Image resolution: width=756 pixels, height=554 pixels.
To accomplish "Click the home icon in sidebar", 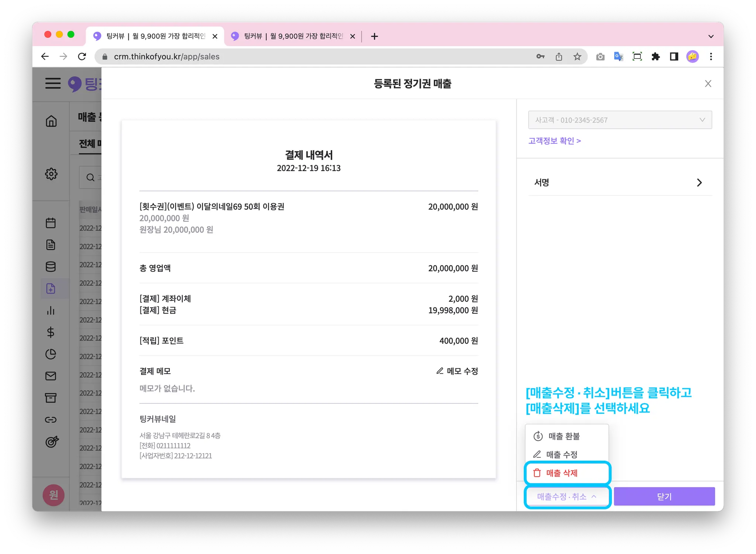I will (51, 121).
